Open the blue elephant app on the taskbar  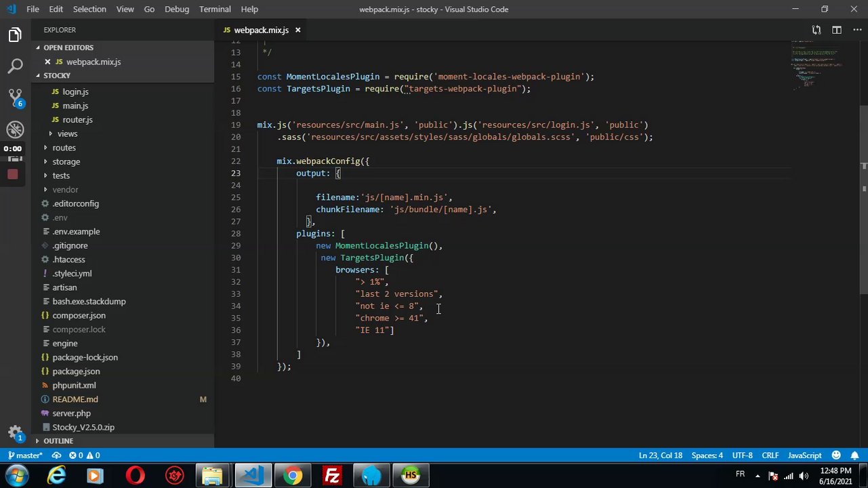coord(371,476)
